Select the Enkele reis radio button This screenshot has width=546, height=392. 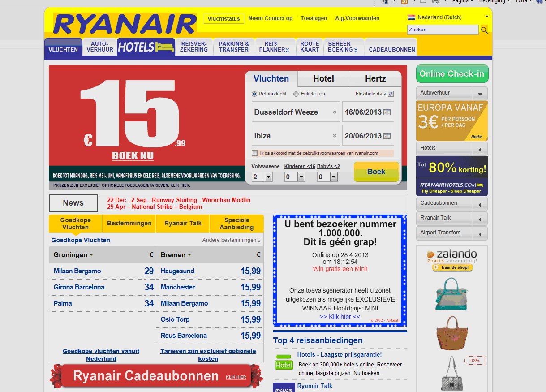pyautogui.click(x=296, y=94)
